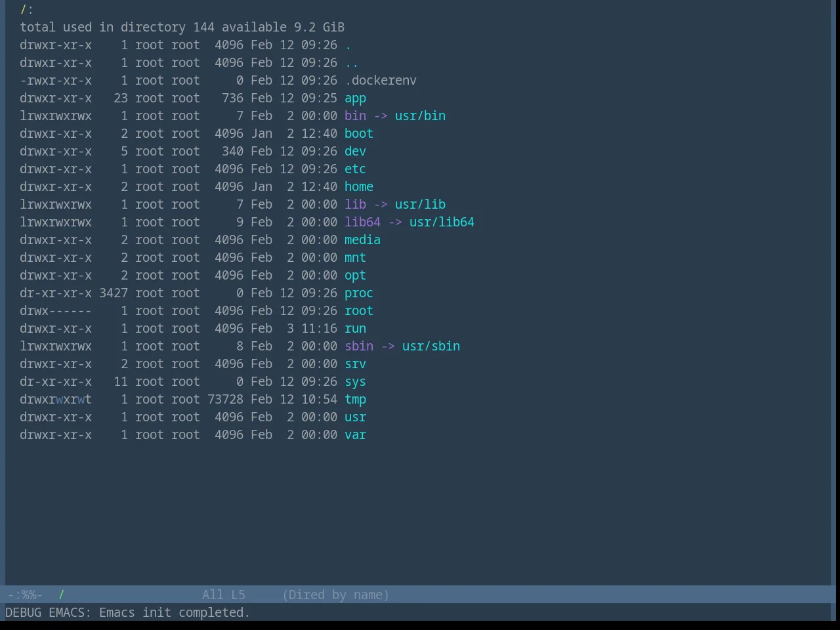Click the '/:' directory header
Image resolution: width=840 pixels, height=630 pixels.
pos(27,10)
